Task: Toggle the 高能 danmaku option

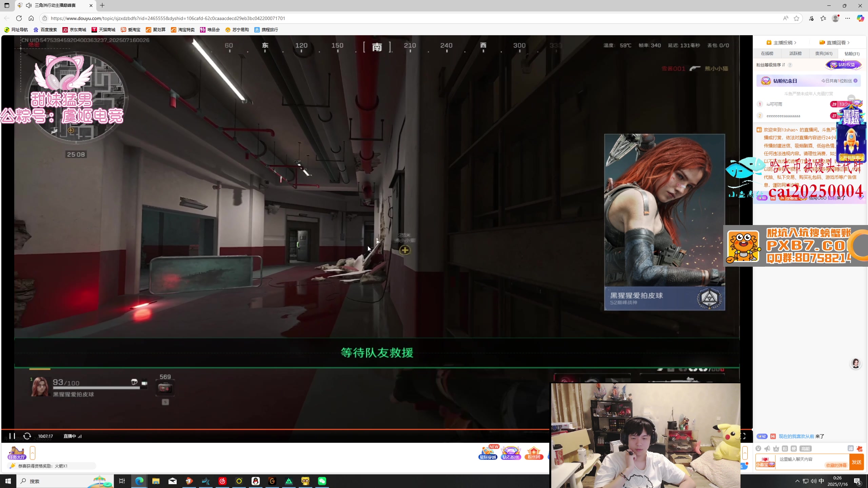Action: (x=806, y=448)
